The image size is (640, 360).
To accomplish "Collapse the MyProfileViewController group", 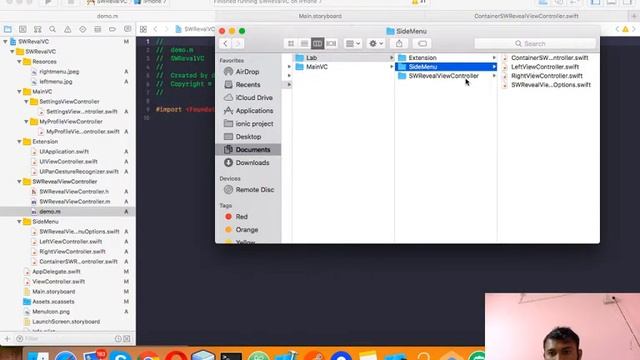I will click(26, 122).
